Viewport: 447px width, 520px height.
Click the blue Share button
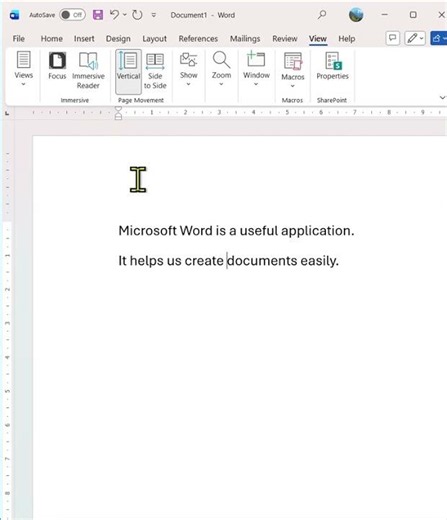click(x=439, y=38)
